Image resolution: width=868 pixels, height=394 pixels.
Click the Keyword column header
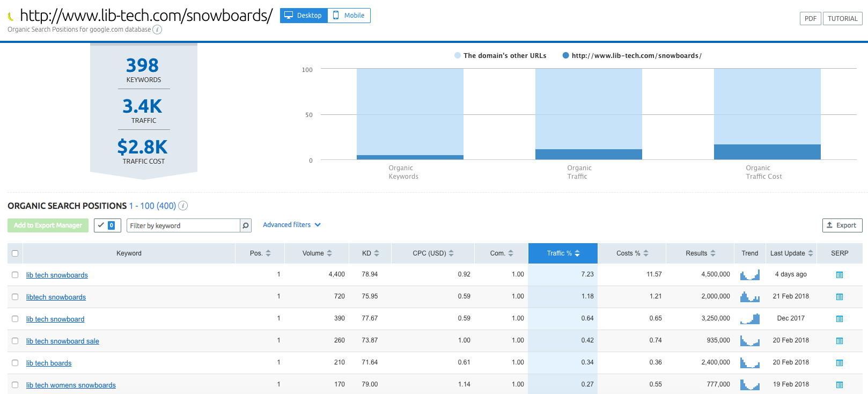pyautogui.click(x=129, y=253)
